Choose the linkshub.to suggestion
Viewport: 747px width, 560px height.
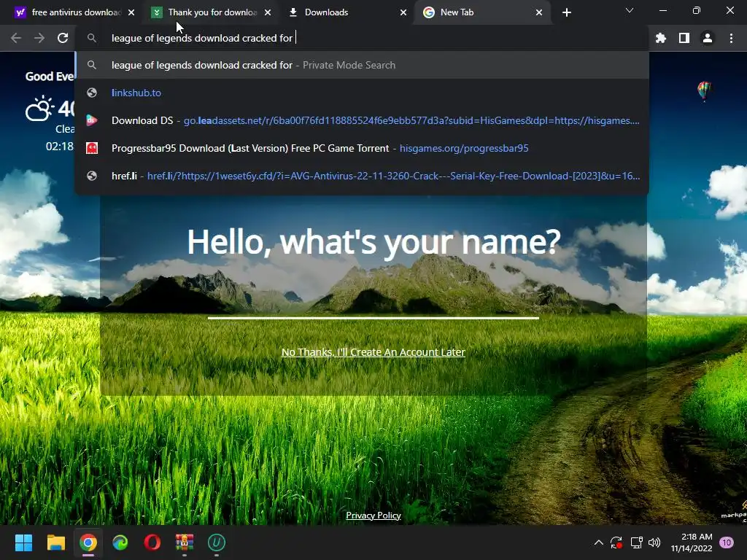click(x=362, y=93)
